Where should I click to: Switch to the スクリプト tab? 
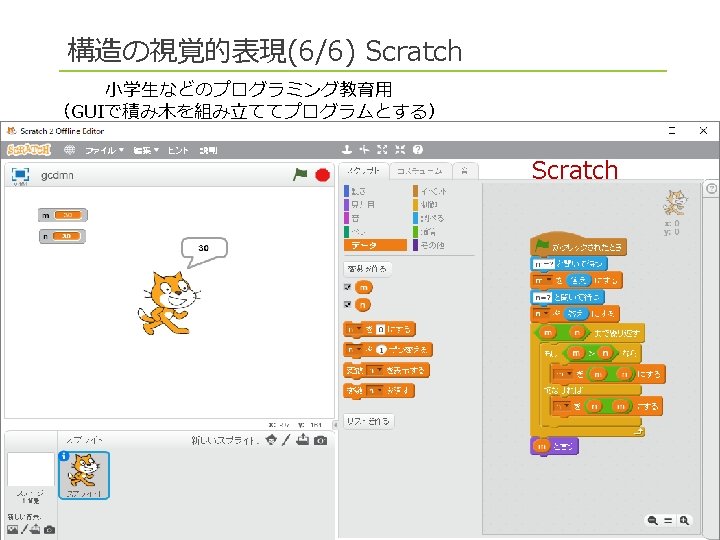point(364,171)
